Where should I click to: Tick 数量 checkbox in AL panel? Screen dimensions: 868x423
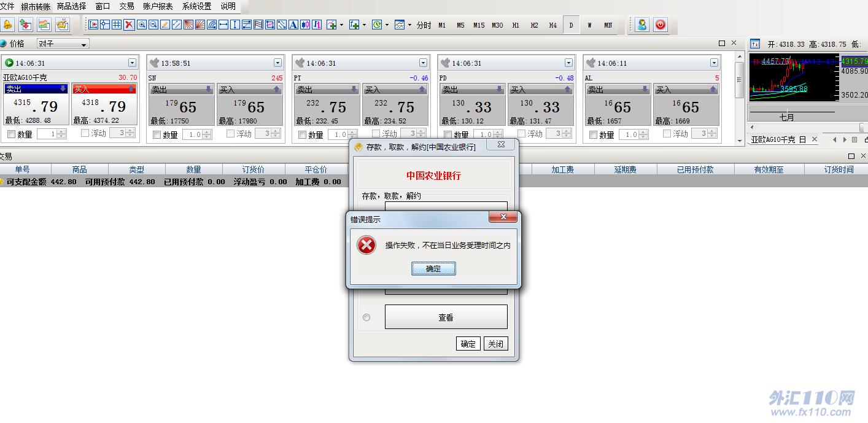[593, 134]
